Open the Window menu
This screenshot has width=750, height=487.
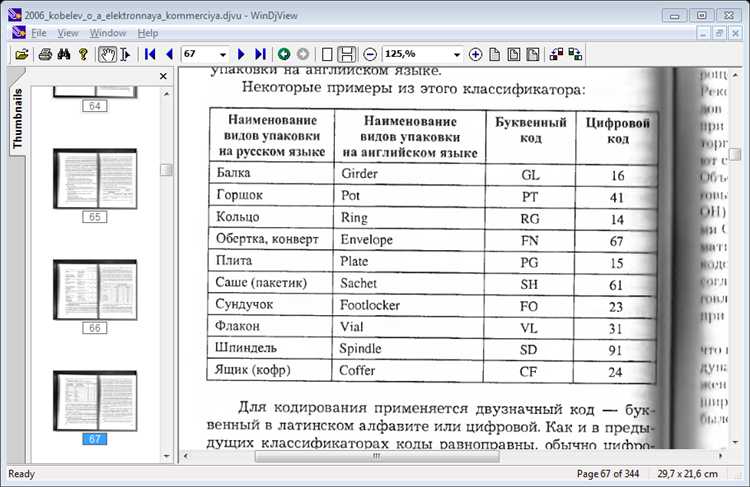(108, 33)
